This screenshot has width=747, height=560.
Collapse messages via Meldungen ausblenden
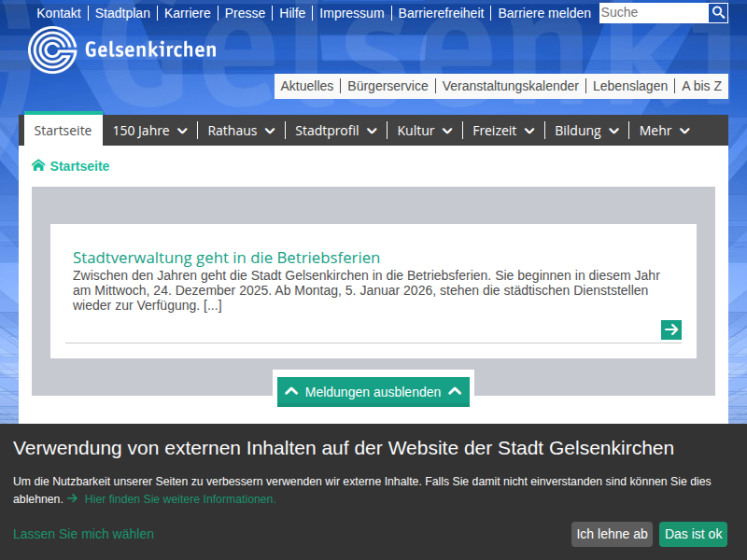[x=373, y=391]
